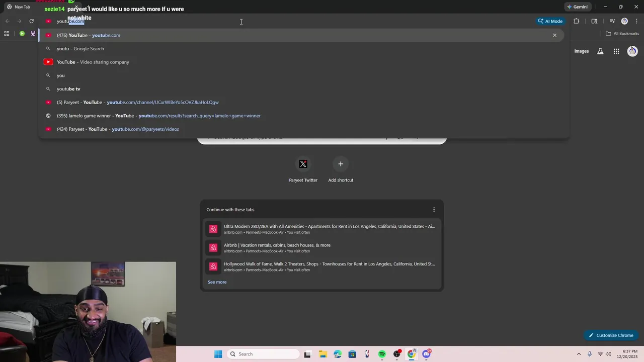Open Spotify from the taskbar
This screenshot has height=362, width=644.
pyautogui.click(x=382, y=354)
